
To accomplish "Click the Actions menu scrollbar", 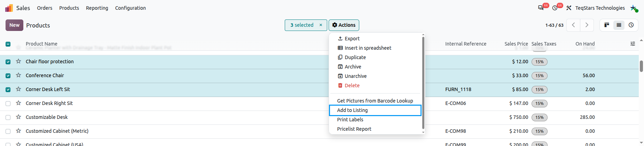I will pos(423,83).
